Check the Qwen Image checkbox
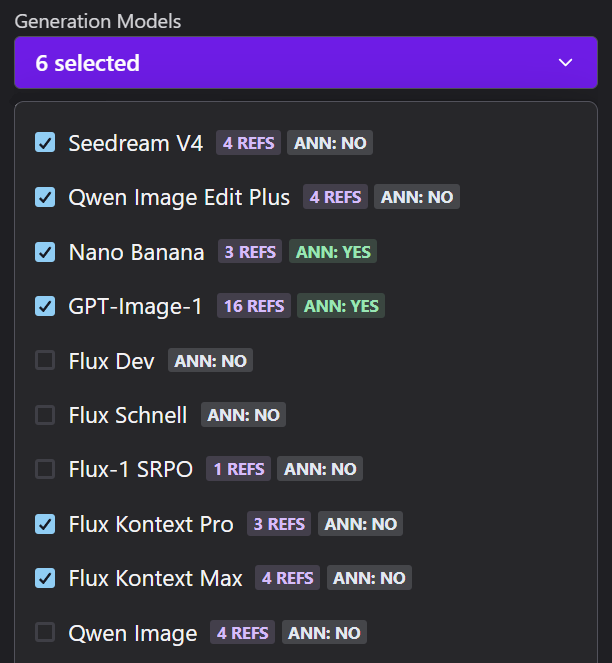This screenshot has height=663, width=612. click(x=45, y=632)
